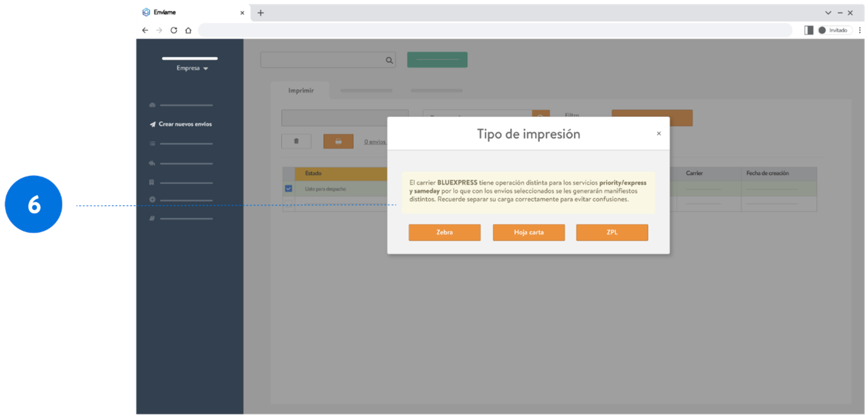
Task: Open browser three-dot menu
Action: click(860, 31)
